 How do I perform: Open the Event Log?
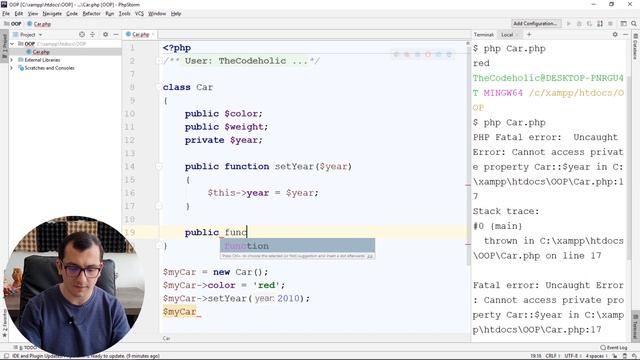(x=613, y=347)
